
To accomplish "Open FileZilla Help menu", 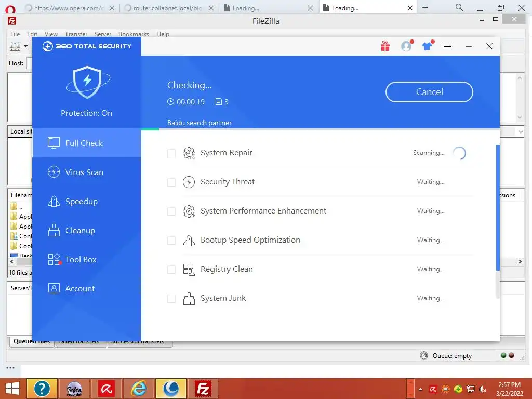I will [163, 34].
